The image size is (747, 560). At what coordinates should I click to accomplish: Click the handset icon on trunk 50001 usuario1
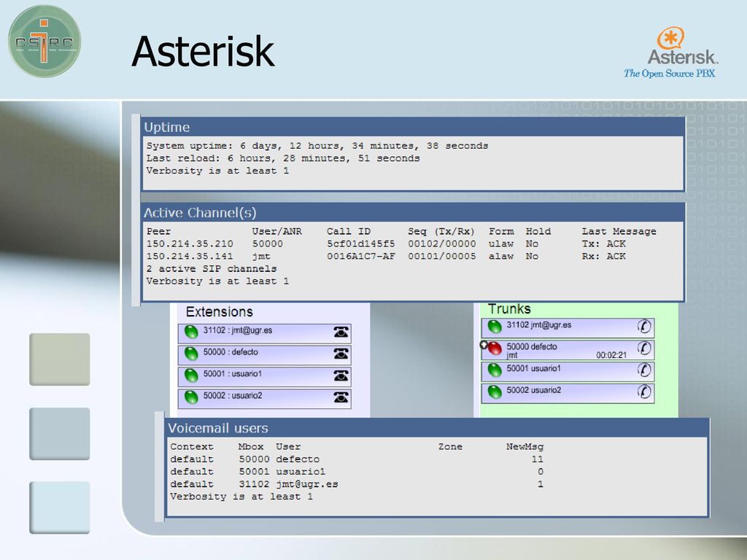pyautogui.click(x=644, y=370)
